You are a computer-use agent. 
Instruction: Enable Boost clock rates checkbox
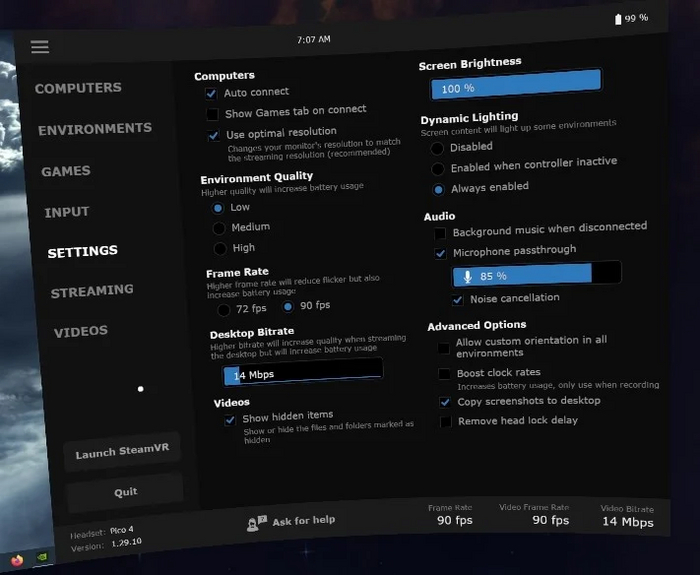pos(445,374)
